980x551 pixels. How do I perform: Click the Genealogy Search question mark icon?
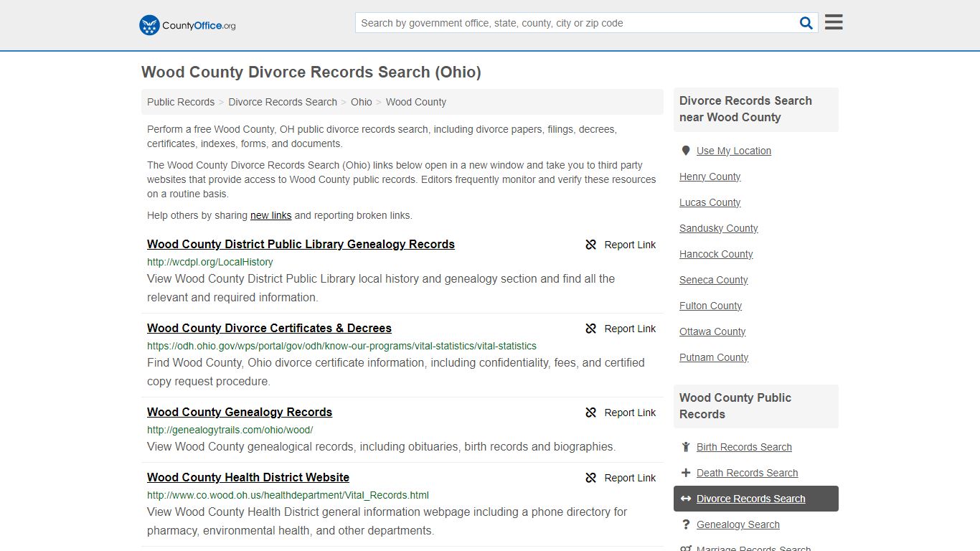686,524
